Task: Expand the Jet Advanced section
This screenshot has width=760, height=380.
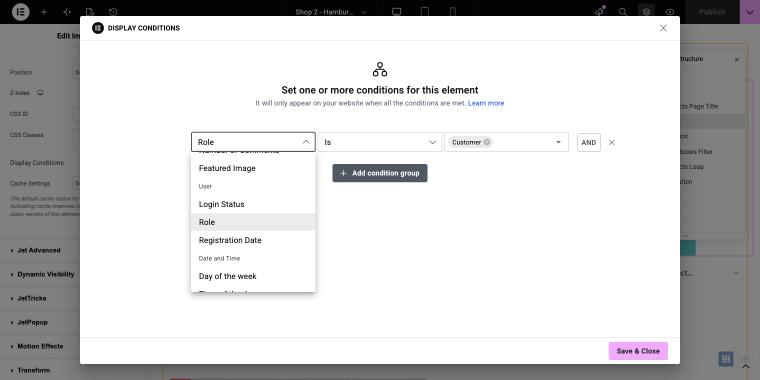Action: pyautogui.click(x=40, y=250)
